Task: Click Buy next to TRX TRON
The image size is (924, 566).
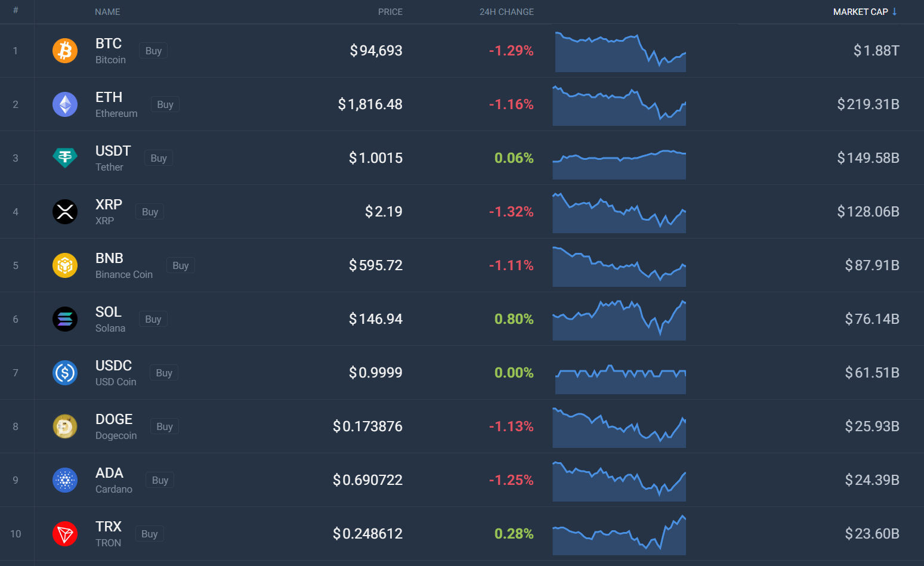Action: click(150, 534)
